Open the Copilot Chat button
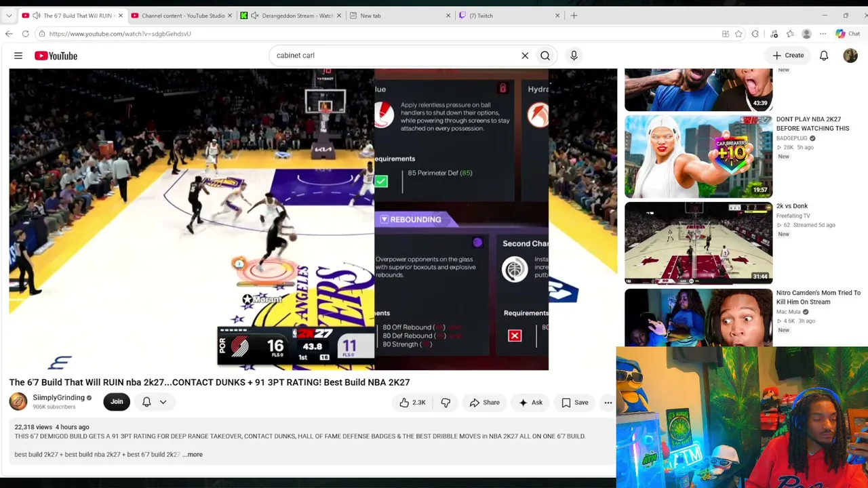The height and width of the screenshot is (488, 868). point(848,34)
